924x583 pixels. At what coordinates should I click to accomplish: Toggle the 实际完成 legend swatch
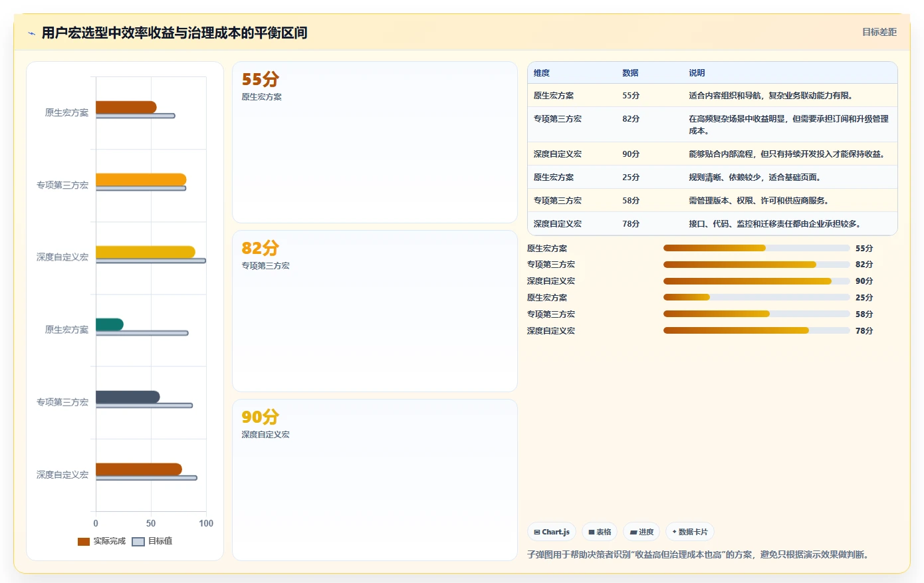point(84,541)
